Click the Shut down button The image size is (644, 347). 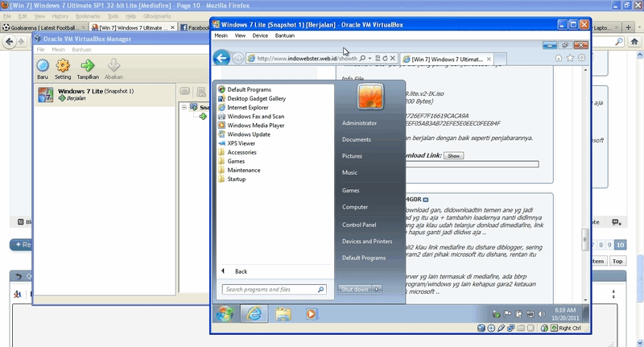(354, 290)
